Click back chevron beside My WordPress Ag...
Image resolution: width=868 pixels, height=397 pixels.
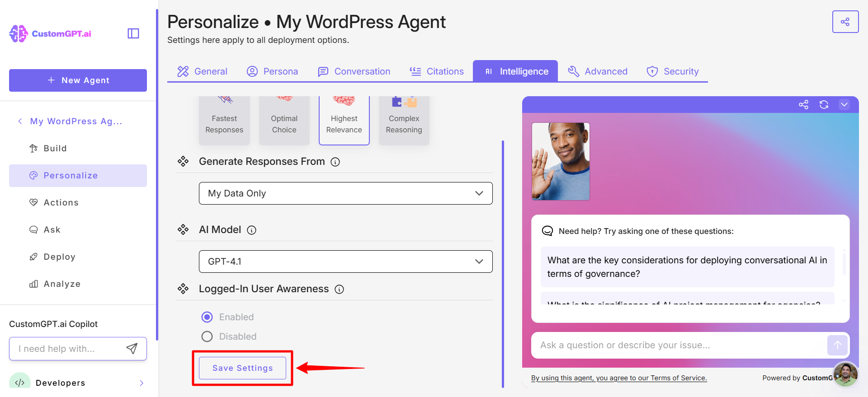20,121
